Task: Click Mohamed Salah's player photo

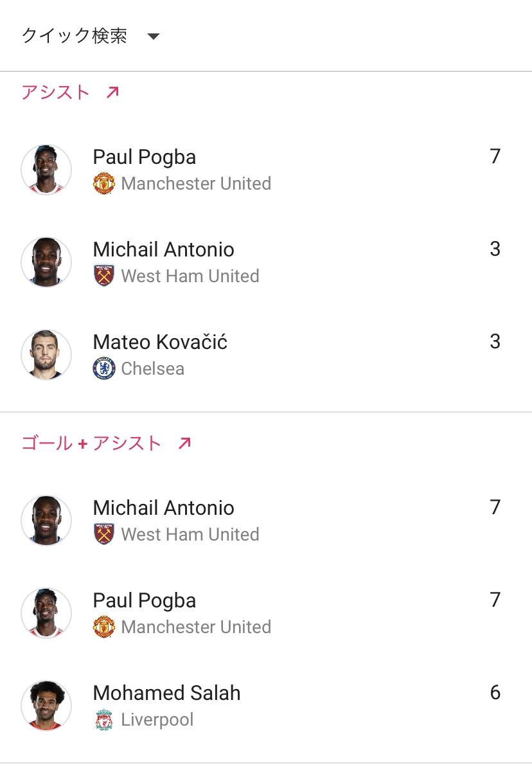Action: (46, 706)
